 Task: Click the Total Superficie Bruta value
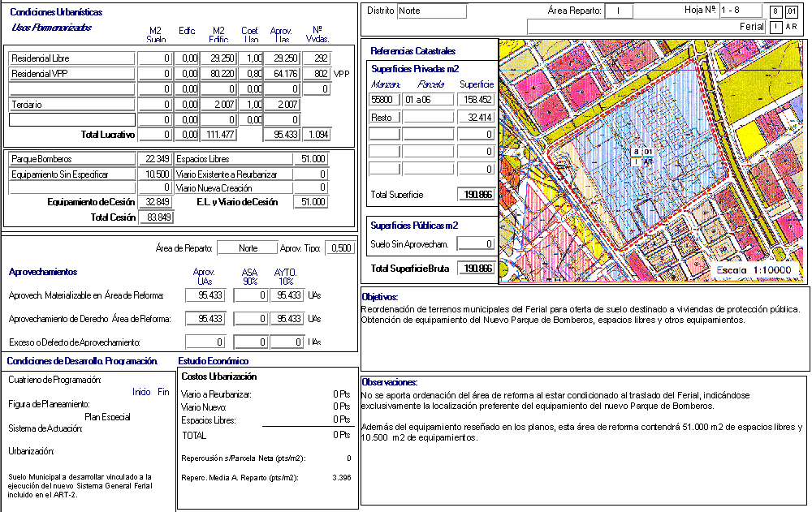[475, 269]
